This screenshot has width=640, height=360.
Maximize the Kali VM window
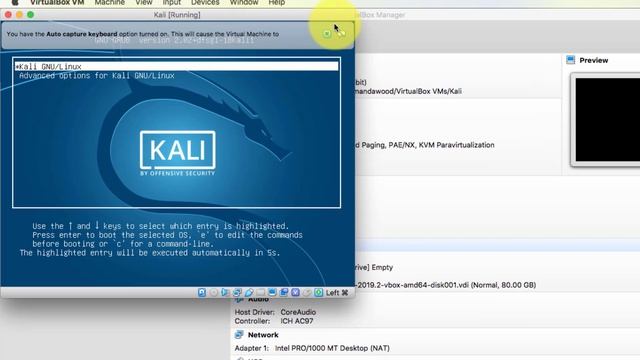pos(30,15)
